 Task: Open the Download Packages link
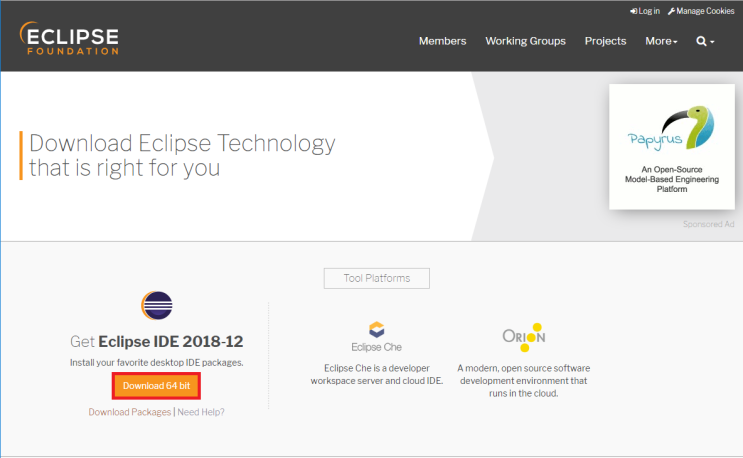coord(129,412)
